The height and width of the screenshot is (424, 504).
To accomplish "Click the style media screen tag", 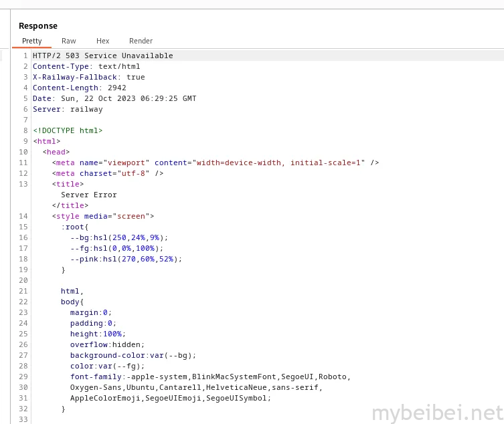I will 103,216.
